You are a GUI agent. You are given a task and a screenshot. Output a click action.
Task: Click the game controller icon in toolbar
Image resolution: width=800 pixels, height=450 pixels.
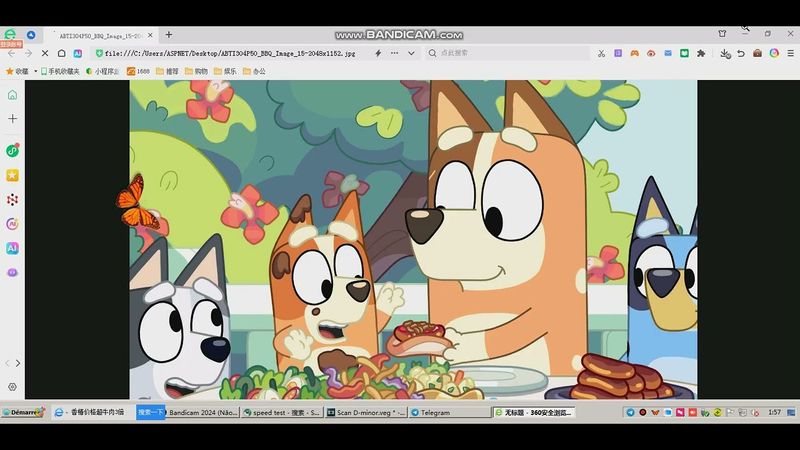click(634, 53)
